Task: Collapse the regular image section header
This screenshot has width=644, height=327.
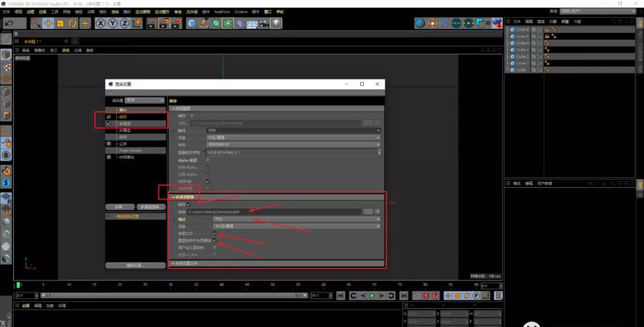Action: click(x=277, y=109)
